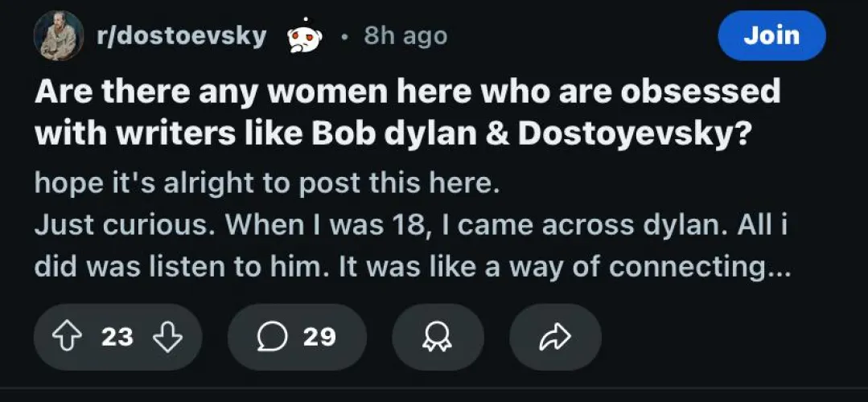
Task: Click the 'with writers like Bob dylan' title line
Action: click(394, 133)
